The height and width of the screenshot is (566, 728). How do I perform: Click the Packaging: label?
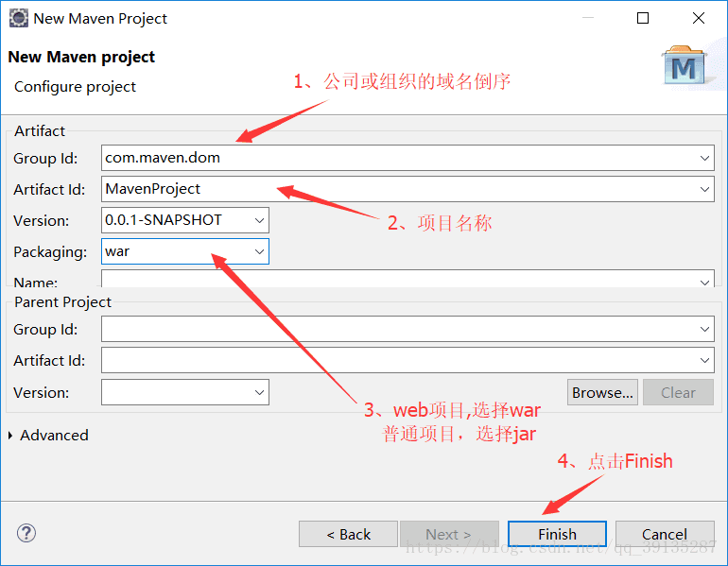tap(50, 252)
